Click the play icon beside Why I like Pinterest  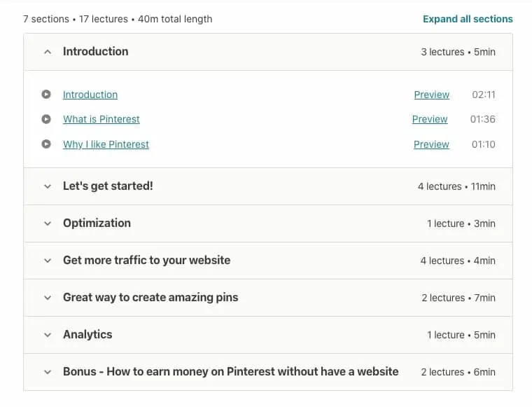(46, 144)
